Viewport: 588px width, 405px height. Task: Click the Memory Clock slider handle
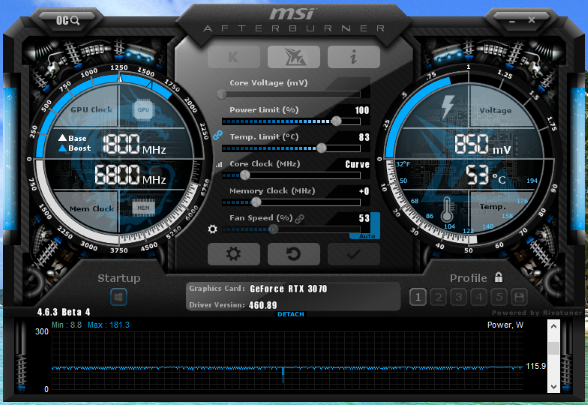[256, 202]
